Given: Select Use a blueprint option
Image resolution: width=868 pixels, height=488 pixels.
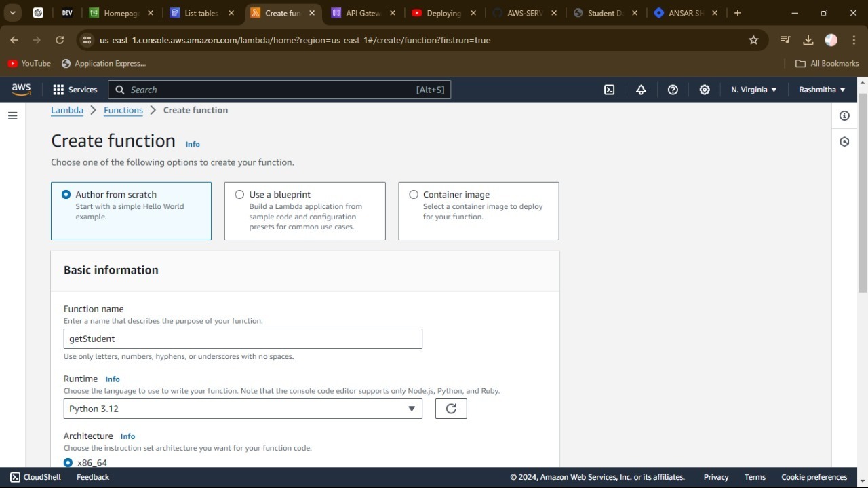Looking at the screenshot, I should click(x=304, y=210).
